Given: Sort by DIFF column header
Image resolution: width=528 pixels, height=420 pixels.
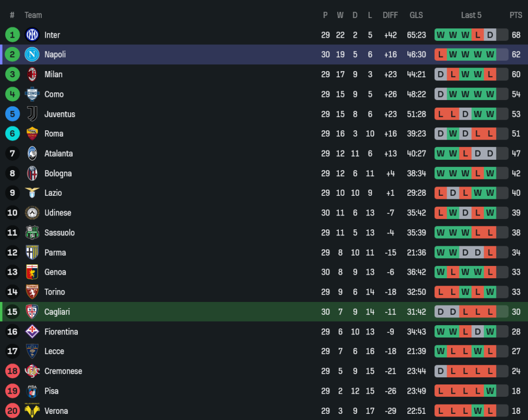Looking at the screenshot, I should tap(390, 15).
